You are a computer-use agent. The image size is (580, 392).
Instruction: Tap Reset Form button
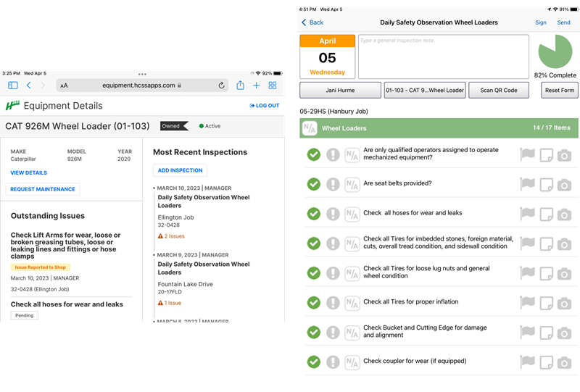pyautogui.click(x=560, y=91)
